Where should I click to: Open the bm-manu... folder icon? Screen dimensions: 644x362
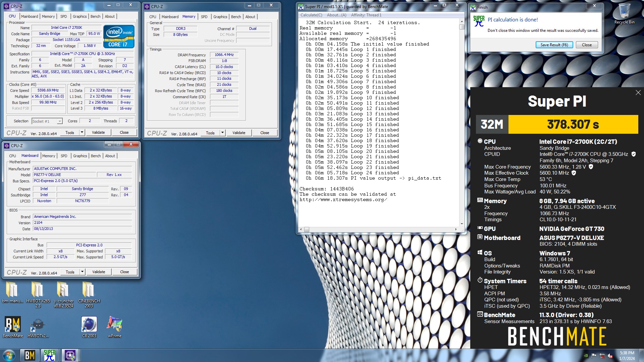pos(12,292)
